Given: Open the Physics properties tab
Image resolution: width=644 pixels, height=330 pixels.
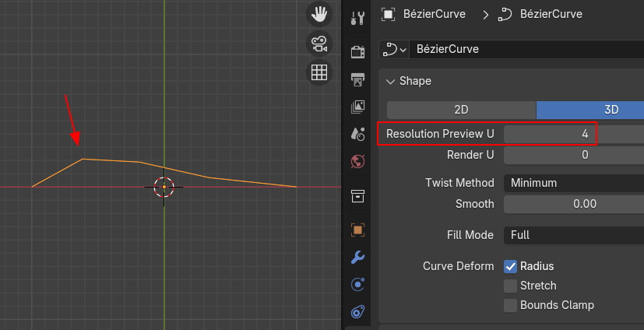Looking at the screenshot, I should 357,284.
